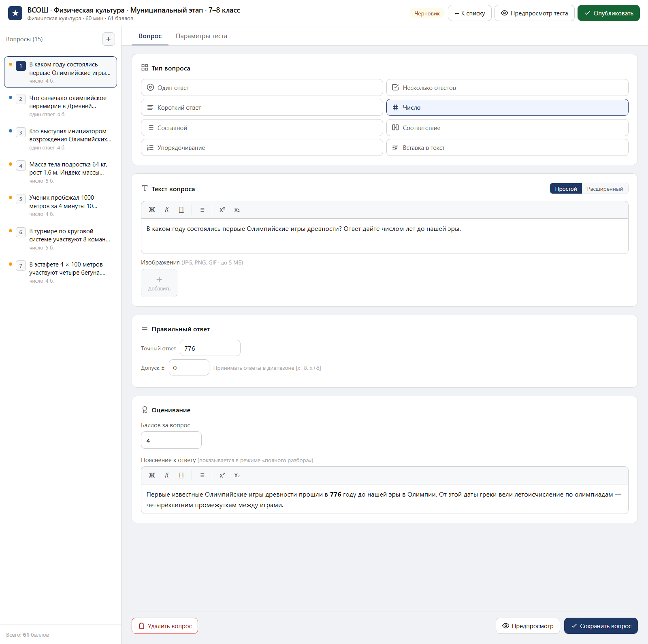Choose the "Соответствие" question type
Image resolution: width=648 pixels, height=644 pixels.
point(507,128)
